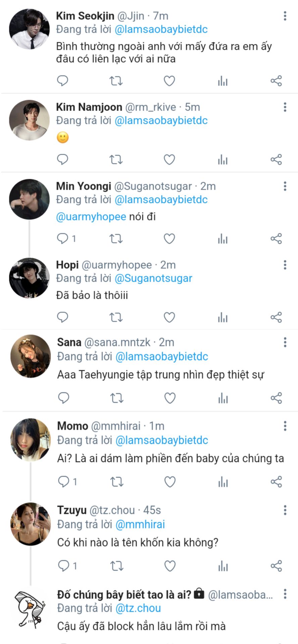Reply to Momo's tweet
The height and width of the screenshot is (644, 298).
63,482
